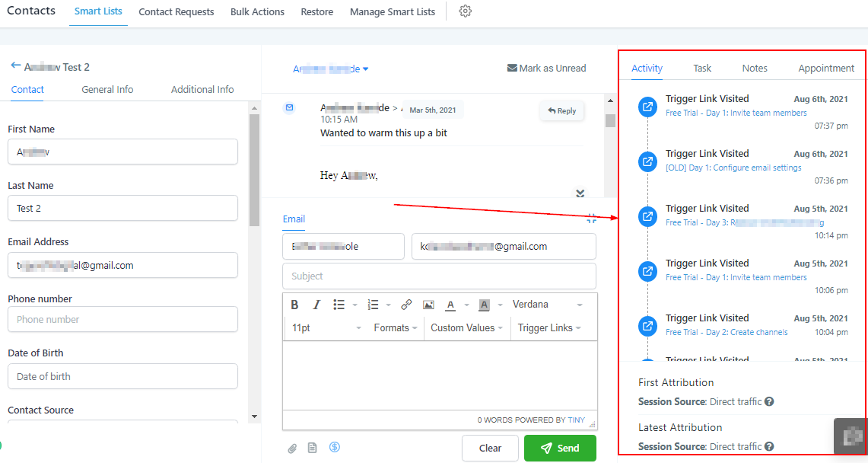Attach a file with the paperclip icon
Screen dimensions: 868x463
292,448
